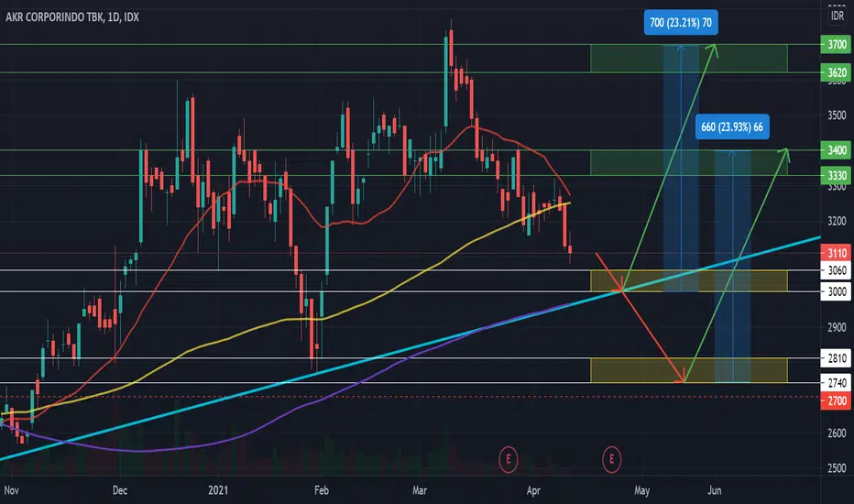Image resolution: width=854 pixels, height=504 pixels.
Task: Select the green 3330 price label
Action: [x=837, y=175]
